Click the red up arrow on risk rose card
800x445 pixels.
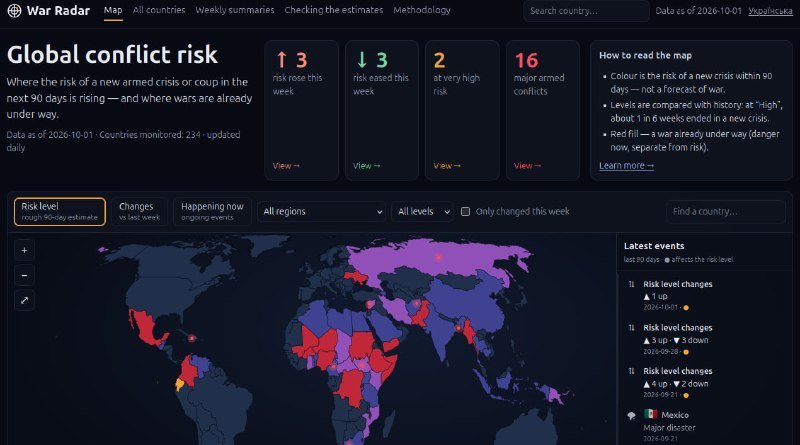pos(281,60)
